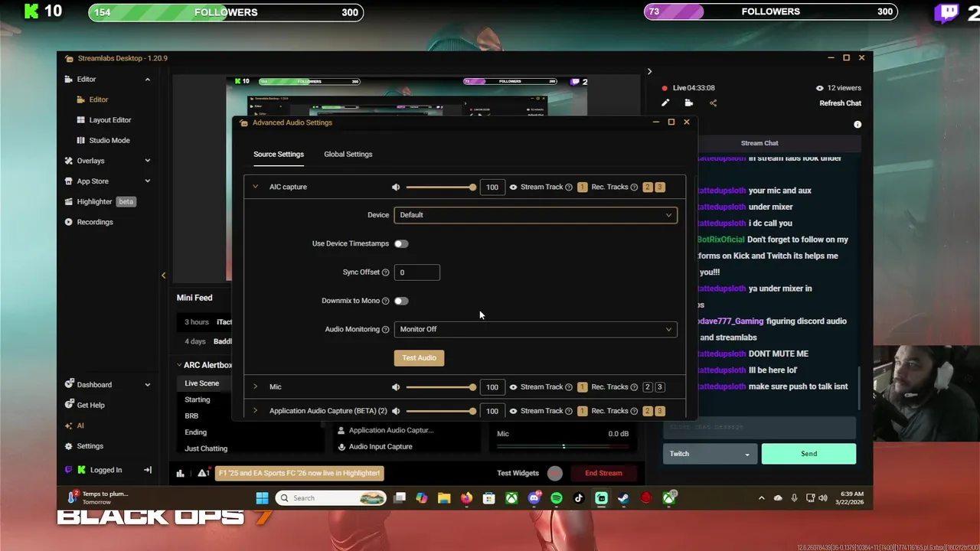Click the Highlighter announcement banner
This screenshot has width=980, height=551.
(x=299, y=473)
